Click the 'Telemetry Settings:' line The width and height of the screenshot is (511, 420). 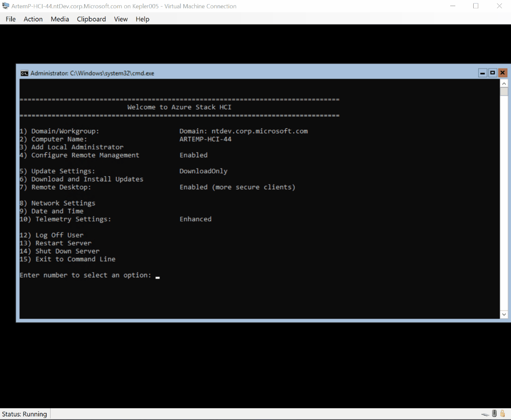point(65,219)
